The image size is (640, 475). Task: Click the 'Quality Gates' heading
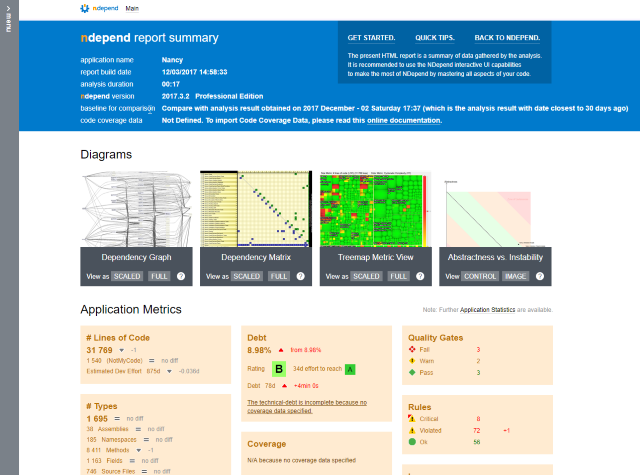(x=436, y=338)
